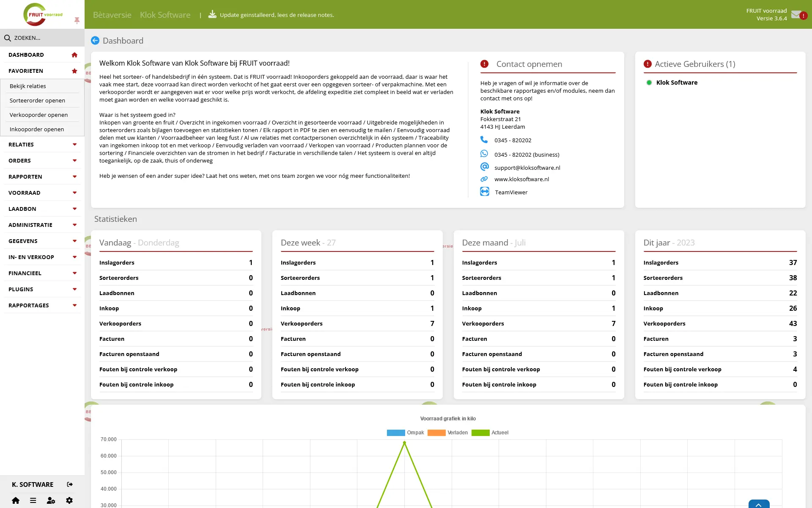Expand the RAPPORTAGES menu
Image resolution: width=812 pixels, height=508 pixels.
[42, 306]
